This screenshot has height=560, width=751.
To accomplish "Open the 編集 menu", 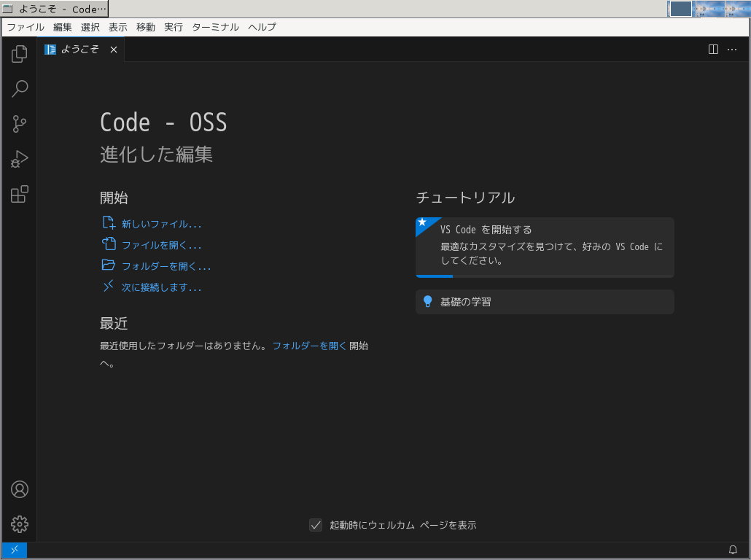I will [62, 27].
